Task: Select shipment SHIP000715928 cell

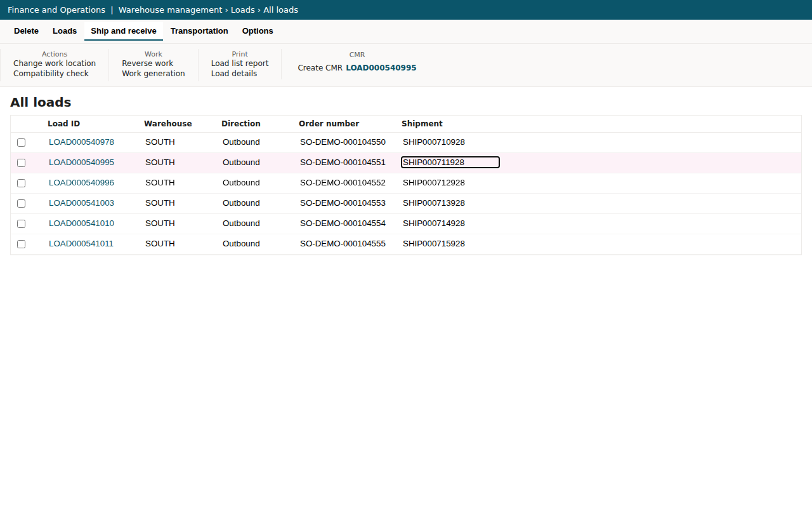Action: [x=434, y=244]
